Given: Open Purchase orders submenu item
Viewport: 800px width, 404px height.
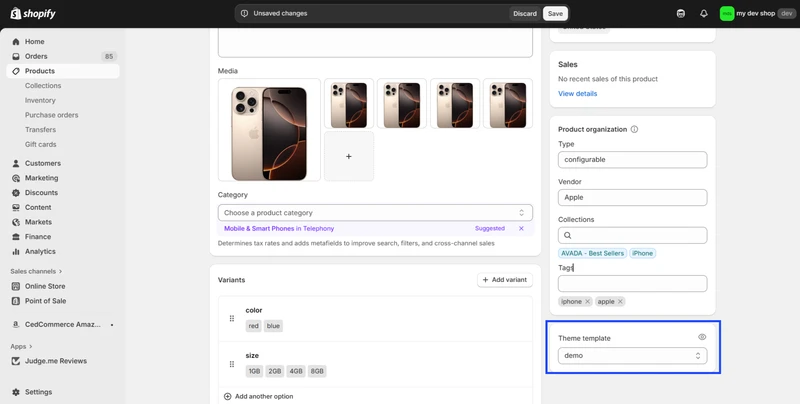Looking at the screenshot, I should click(52, 115).
